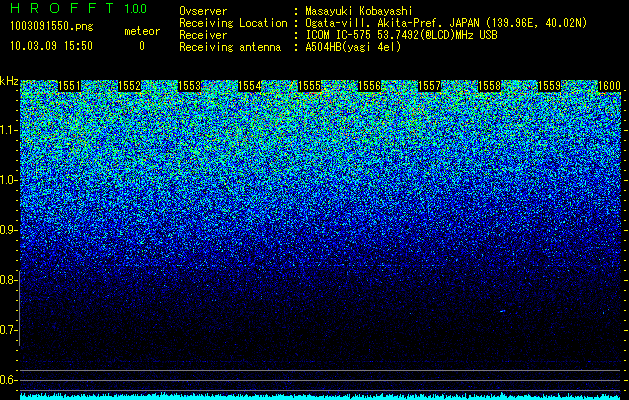Image resolution: width=629 pixels, height=400 pixels.
Task: Click the 0.9 frequency axis label
Action: click(x=9, y=230)
